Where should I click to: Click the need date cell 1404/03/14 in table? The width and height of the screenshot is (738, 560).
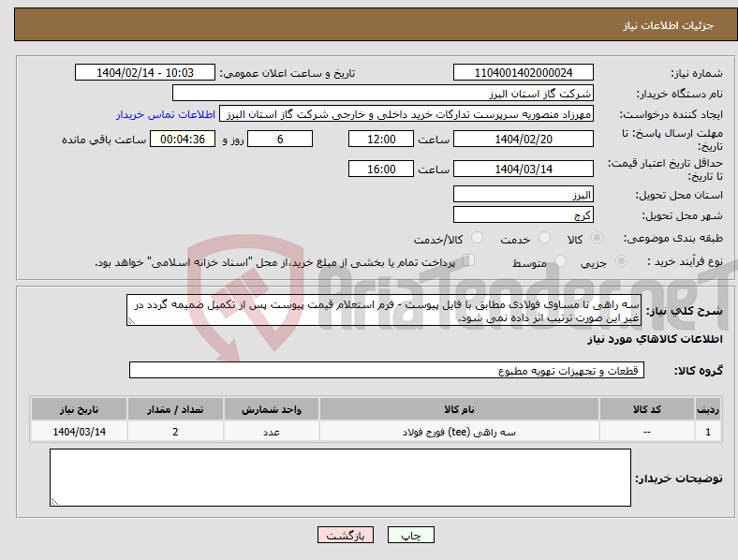[x=79, y=432]
